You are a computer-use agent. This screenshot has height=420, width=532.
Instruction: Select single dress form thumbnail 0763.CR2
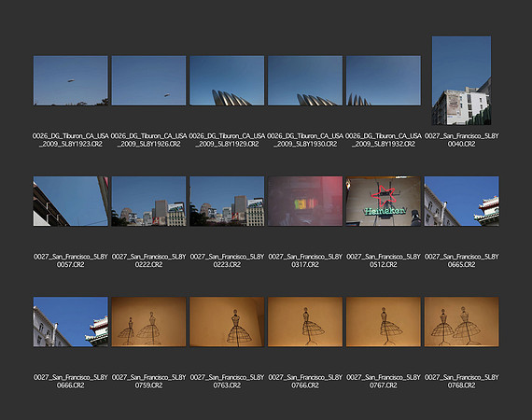click(x=227, y=322)
